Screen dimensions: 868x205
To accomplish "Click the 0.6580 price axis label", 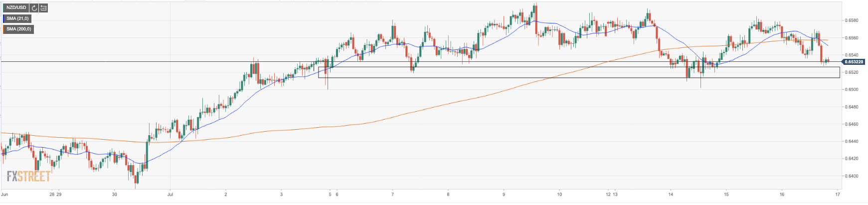I will [x=851, y=20].
